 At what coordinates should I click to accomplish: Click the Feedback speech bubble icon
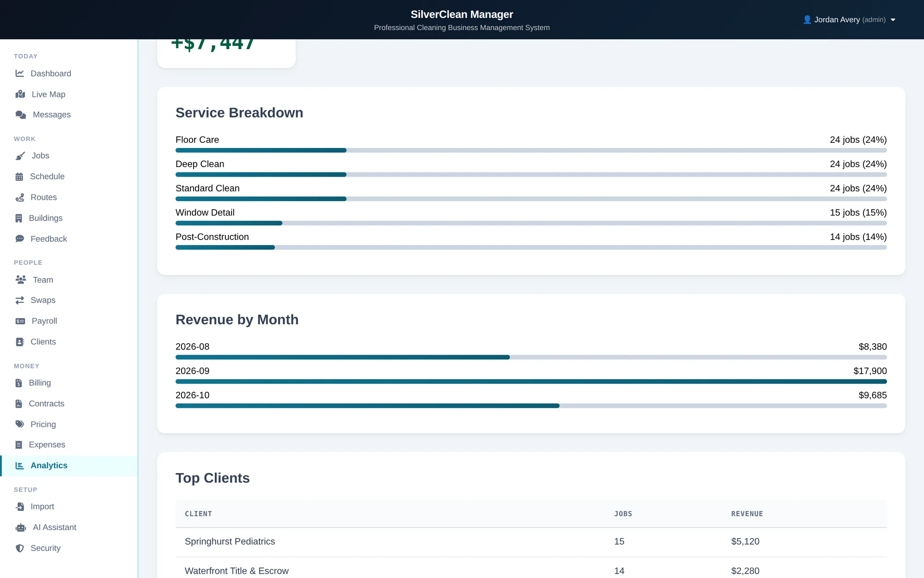coord(20,239)
